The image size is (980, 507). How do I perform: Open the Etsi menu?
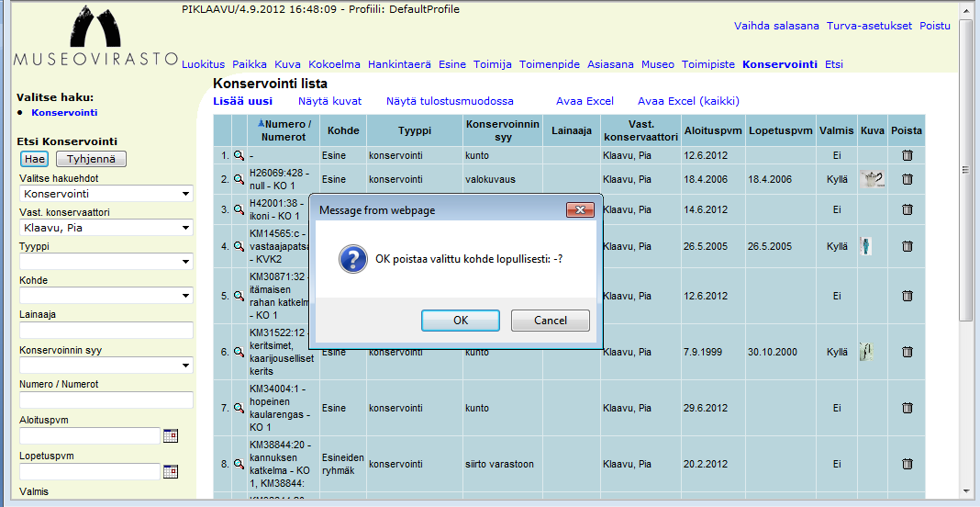(834, 64)
